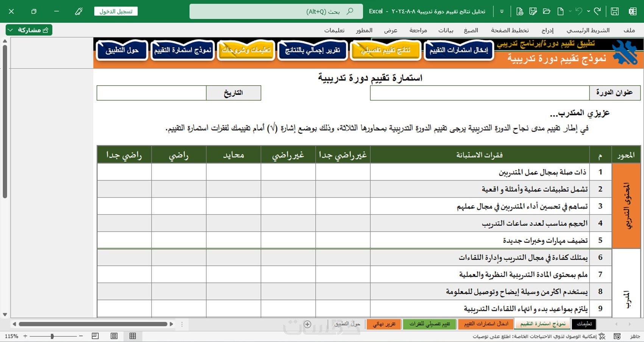Select Normal grid view button
This screenshot has width=644, height=342.
[x=133, y=336]
